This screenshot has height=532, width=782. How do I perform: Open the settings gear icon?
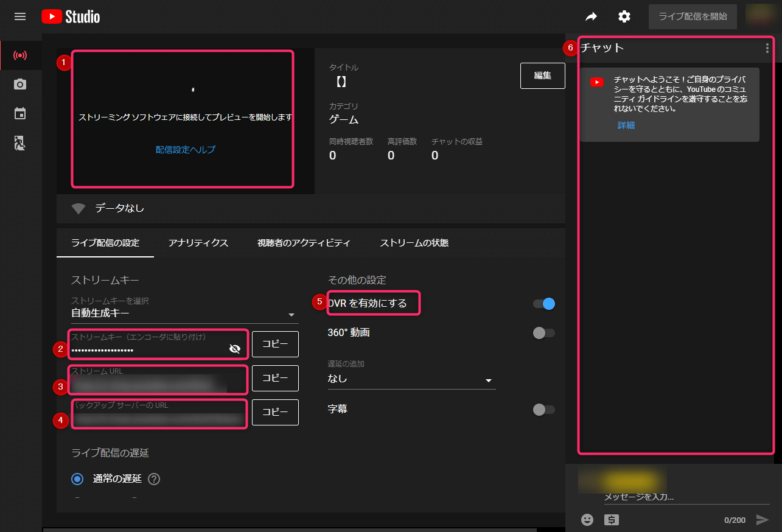click(624, 16)
